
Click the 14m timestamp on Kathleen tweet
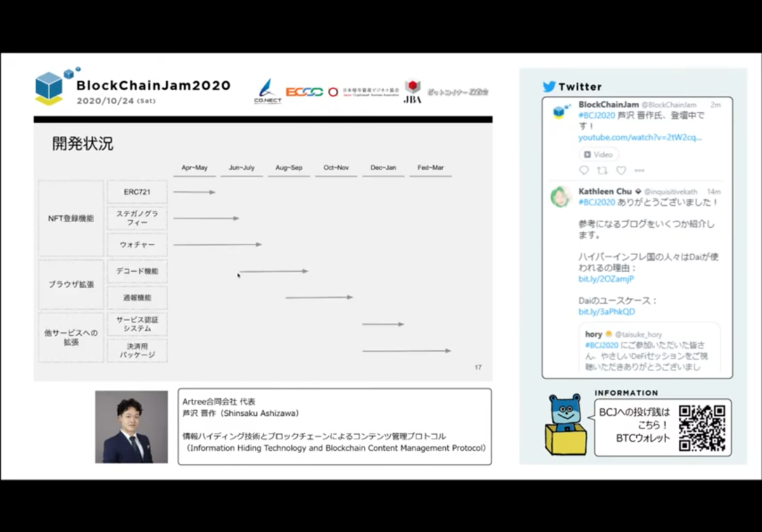tap(714, 192)
